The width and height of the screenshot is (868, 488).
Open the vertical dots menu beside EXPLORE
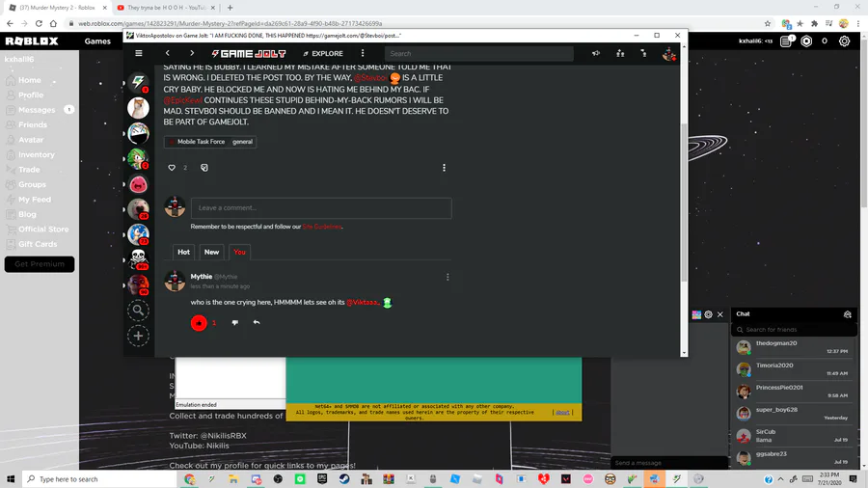363,53
